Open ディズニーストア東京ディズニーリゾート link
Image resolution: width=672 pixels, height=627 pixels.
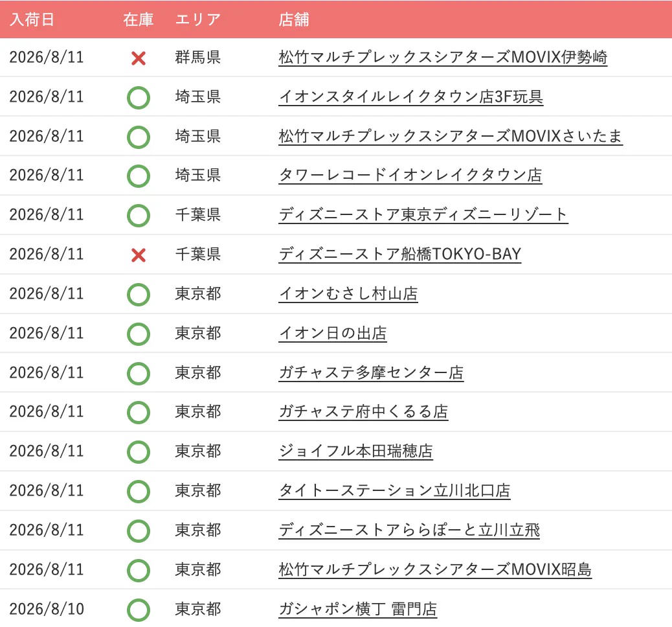pos(423,214)
